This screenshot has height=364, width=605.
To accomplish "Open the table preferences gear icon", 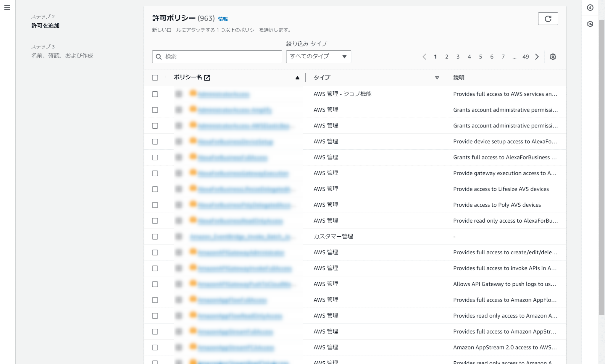I will click(x=552, y=56).
